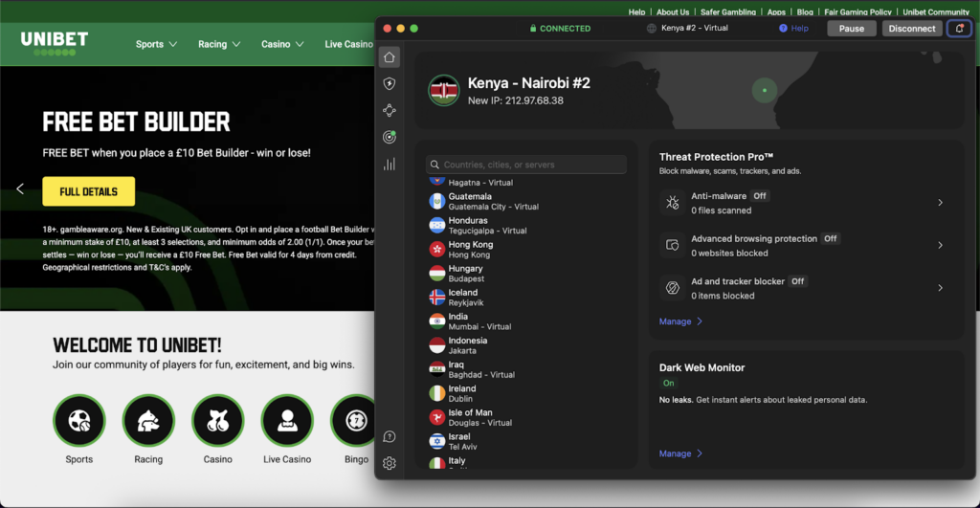The image size is (980, 508).
Task: Open Unibet Bingo category circle icon
Action: [354, 421]
